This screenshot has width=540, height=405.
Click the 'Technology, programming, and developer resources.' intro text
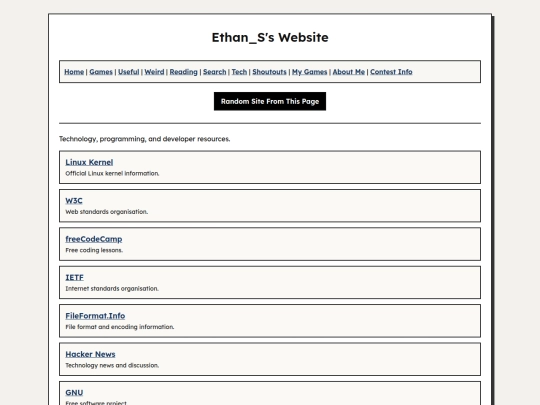pos(145,139)
